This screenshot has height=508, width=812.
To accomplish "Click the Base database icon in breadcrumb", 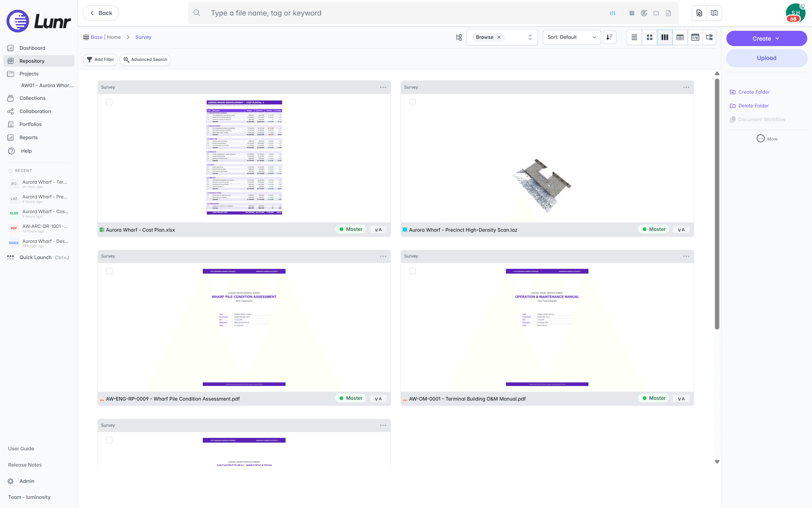I will coord(86,37).
